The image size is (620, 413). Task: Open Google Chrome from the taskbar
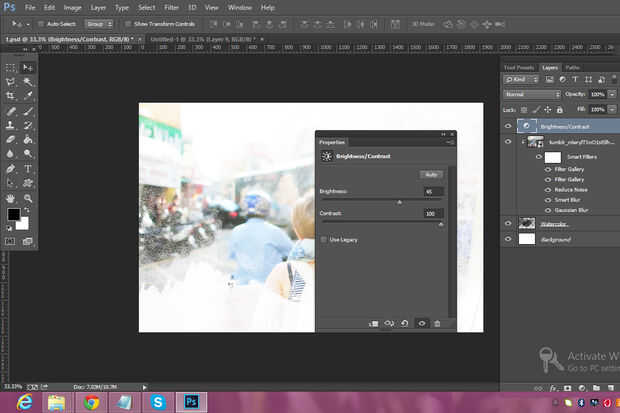92,401
